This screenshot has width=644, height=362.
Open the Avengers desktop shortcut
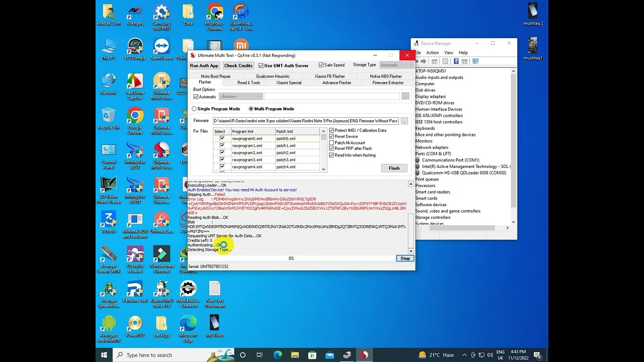[135, 15]
